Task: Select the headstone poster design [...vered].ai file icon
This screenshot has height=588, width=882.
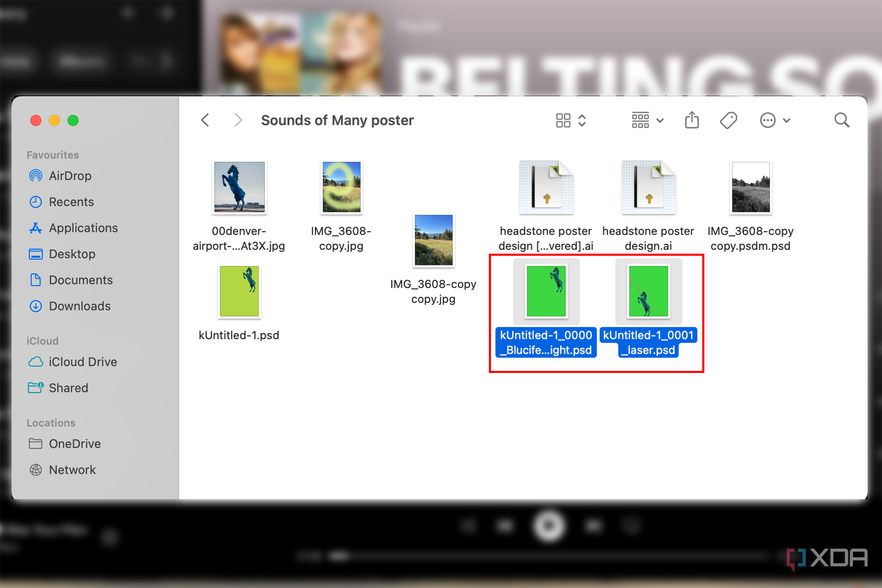Action: [546, 187]
